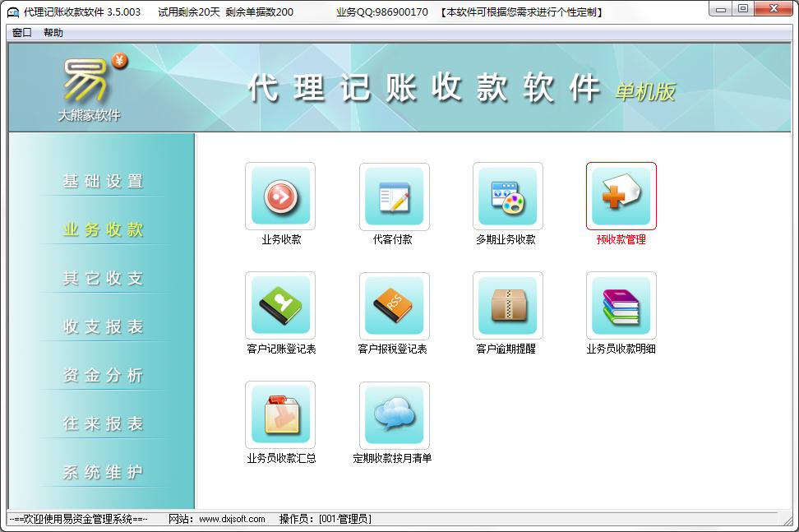Select 业务收款 in the sidebar
Image resolution: width=799 pixels, height=532 pixels.
pyautogui.click(x=103, y=229)
